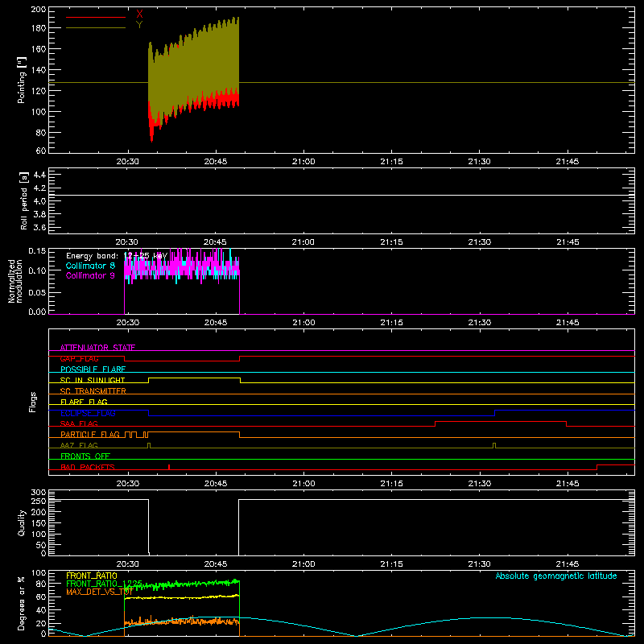Click the "3.6" value on Roll period axis
644x644 pixels.
pos(39,228)
